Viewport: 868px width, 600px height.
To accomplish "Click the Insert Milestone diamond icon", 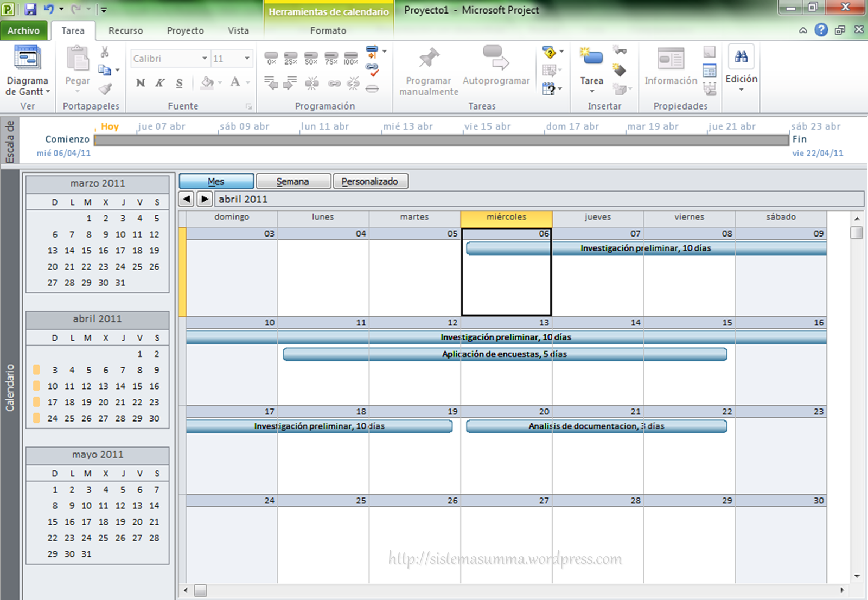I will [620, 70].
